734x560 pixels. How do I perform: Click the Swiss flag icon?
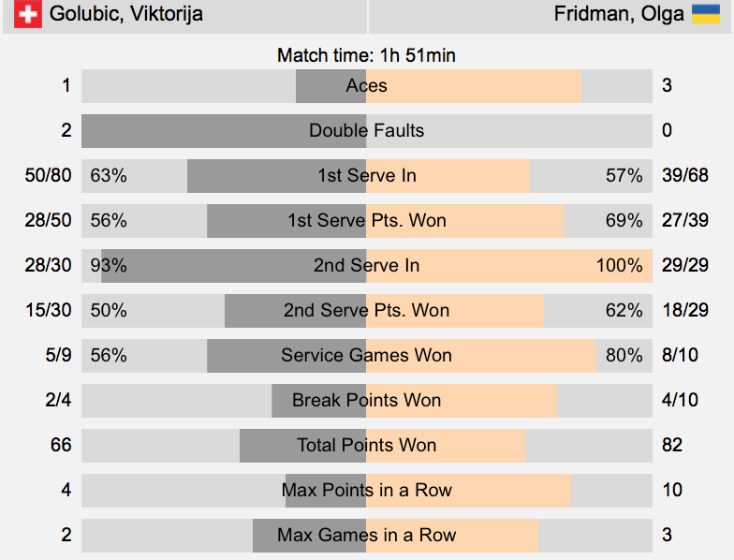pyautogui.click(x=30, y=14)
